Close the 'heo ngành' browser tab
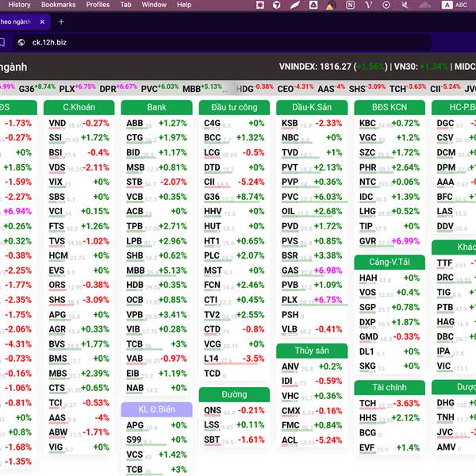 point(42,22)
